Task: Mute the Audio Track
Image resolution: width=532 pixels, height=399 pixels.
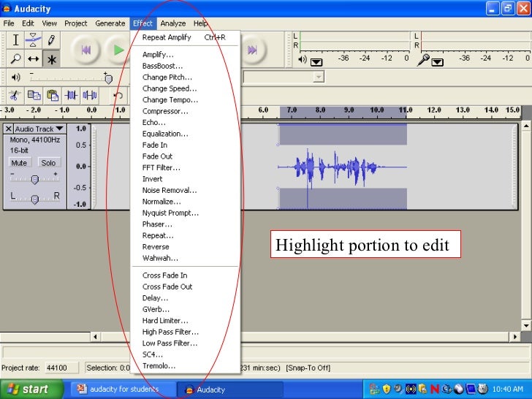Action: click(x=20, y=163)
